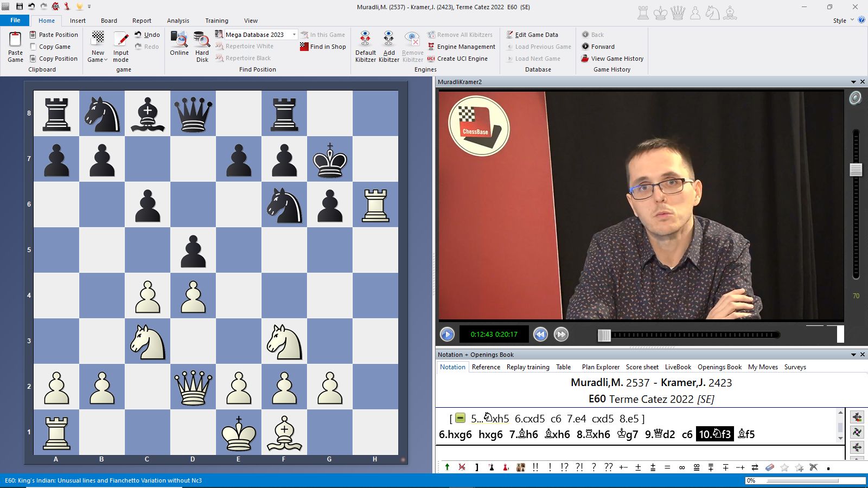868x488 pixels.
Task: Click the Create UCI Engine icon
Action: [x=431, y=59]
